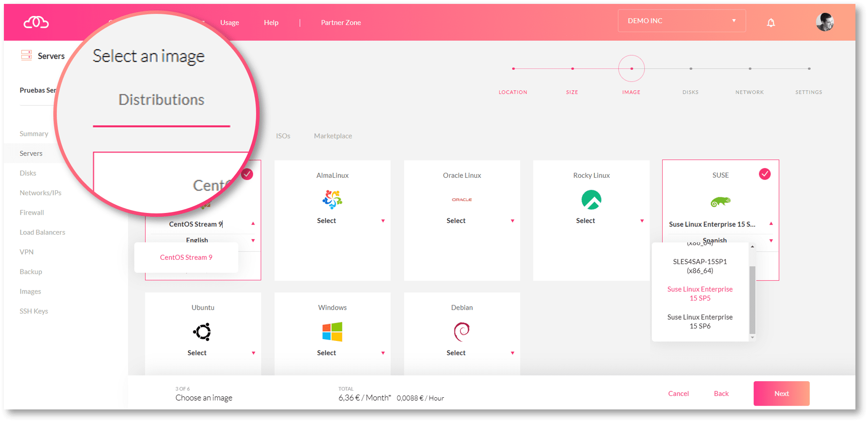
Task: Toggle the SUSE card checkmark
Action: point(765,174)
